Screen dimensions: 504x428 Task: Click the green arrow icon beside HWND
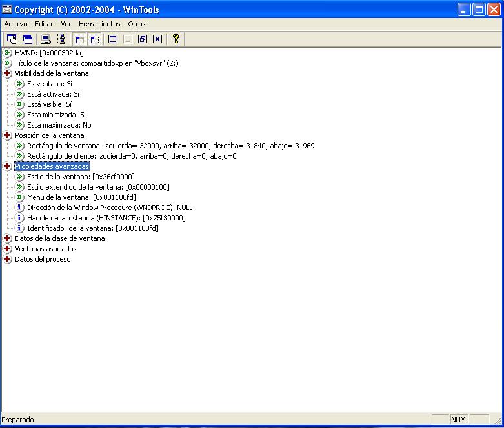coord(7,53)
